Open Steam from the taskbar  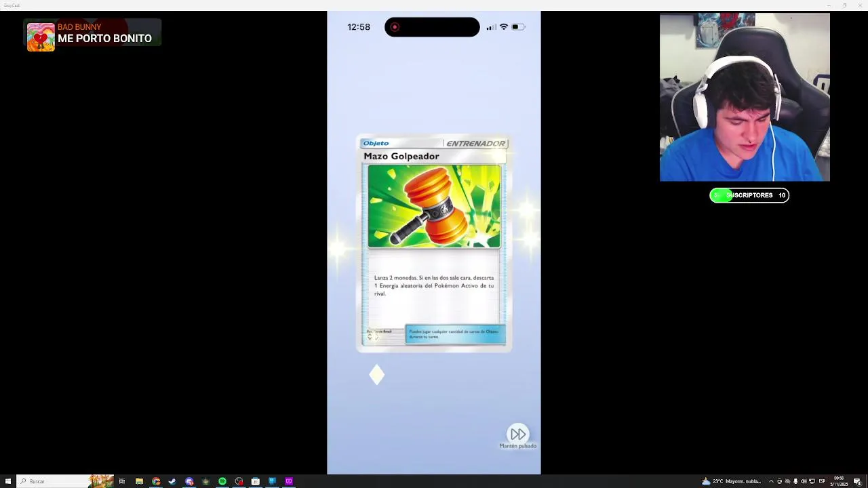click(x=172, y=481)
